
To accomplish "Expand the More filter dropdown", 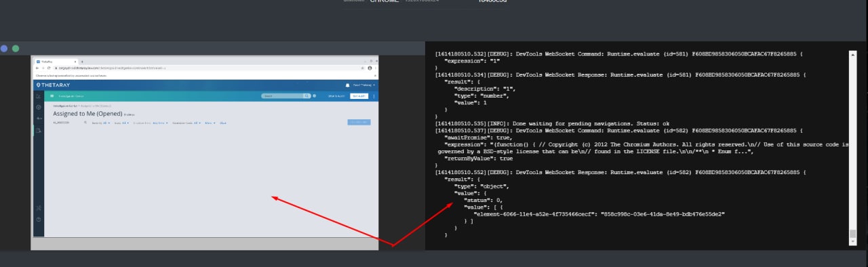I will pyautogui.click(x=210, y=123).
